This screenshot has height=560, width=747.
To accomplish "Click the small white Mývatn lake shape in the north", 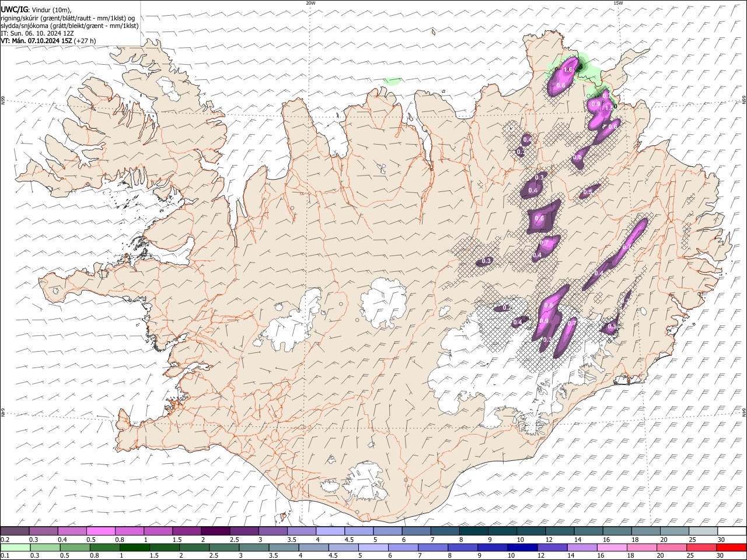I will tap(382, 169).
